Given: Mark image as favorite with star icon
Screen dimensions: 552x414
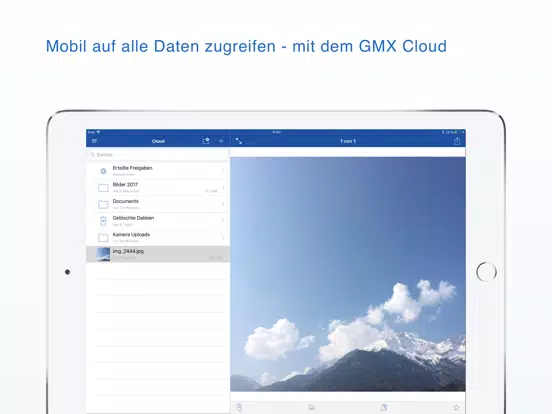Looking at the screenshot, I should point(456,407).
